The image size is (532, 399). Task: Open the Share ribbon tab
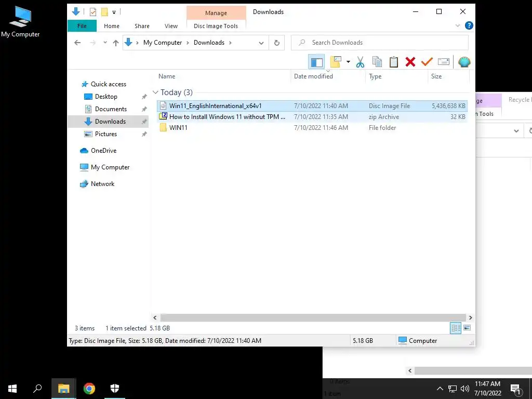[142, 26]
